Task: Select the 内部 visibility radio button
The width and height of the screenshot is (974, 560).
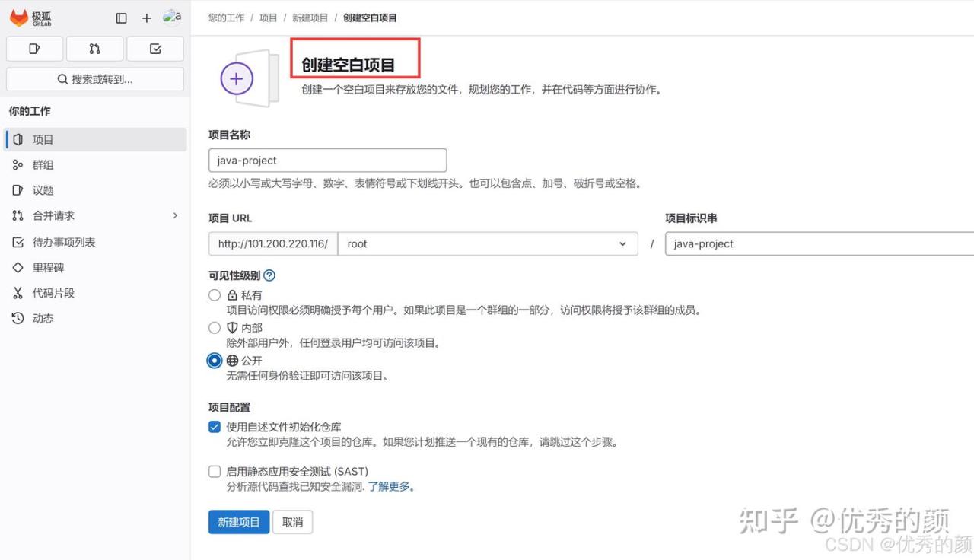Action: coord(215,328)
